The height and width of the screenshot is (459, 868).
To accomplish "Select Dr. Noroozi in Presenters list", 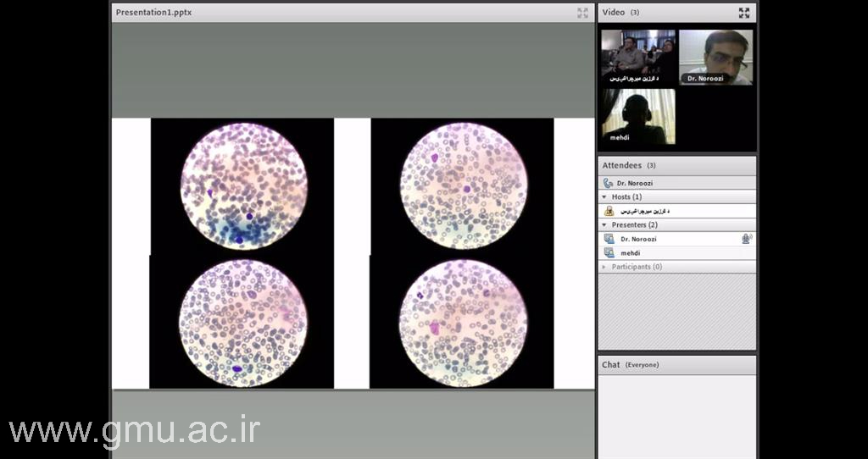I will (x=638, y=239).
